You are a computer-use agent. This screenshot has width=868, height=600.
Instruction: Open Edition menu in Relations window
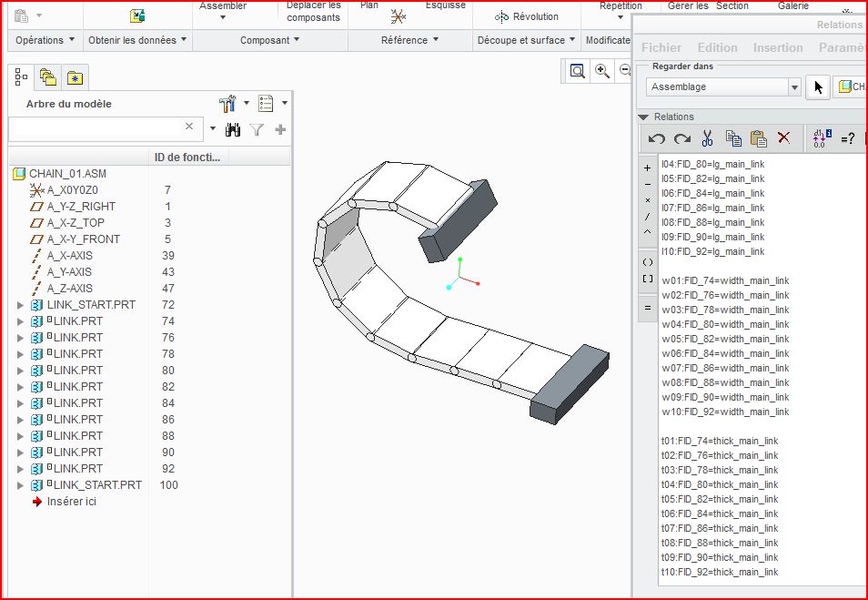(x=718, y=47)
